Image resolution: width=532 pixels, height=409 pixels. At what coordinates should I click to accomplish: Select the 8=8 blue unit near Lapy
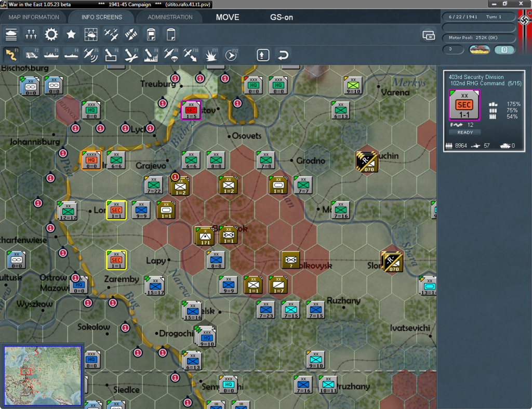[216, 260]
